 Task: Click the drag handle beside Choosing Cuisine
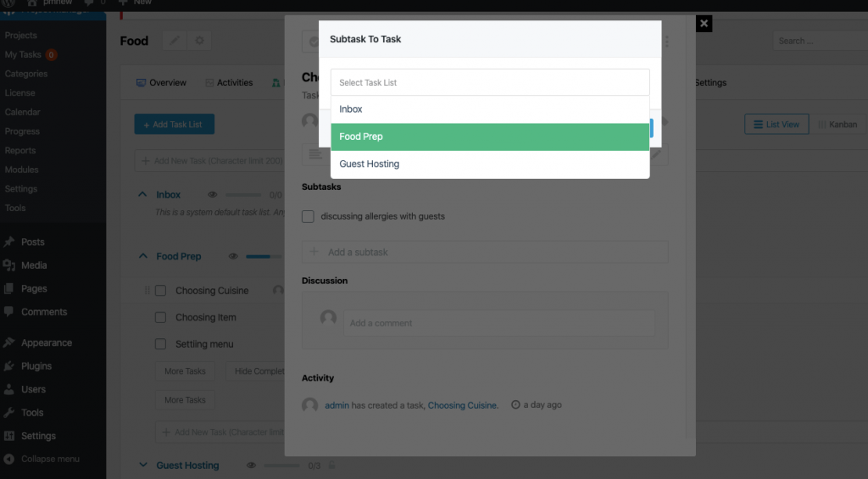coord(147,290)
